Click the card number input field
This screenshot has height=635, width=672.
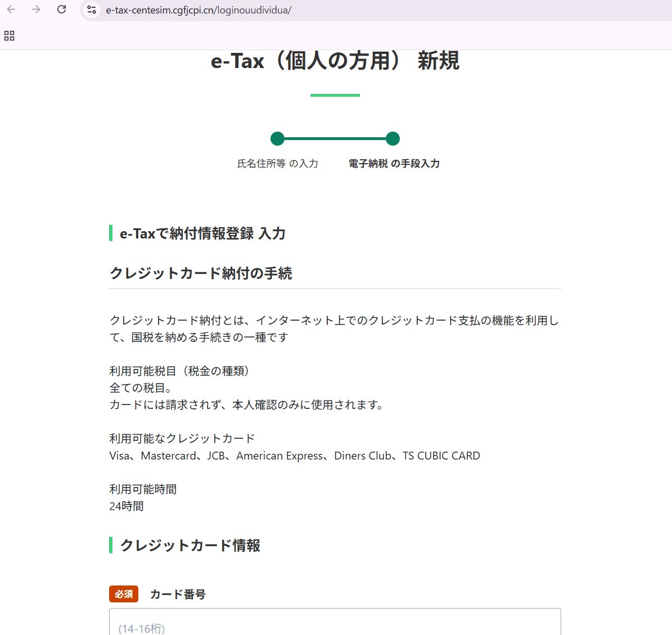[335, 622]
